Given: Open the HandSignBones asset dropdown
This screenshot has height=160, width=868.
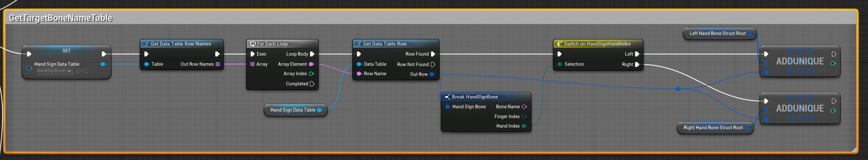Looking at the screenshot, I should click(x=54, y=71).
